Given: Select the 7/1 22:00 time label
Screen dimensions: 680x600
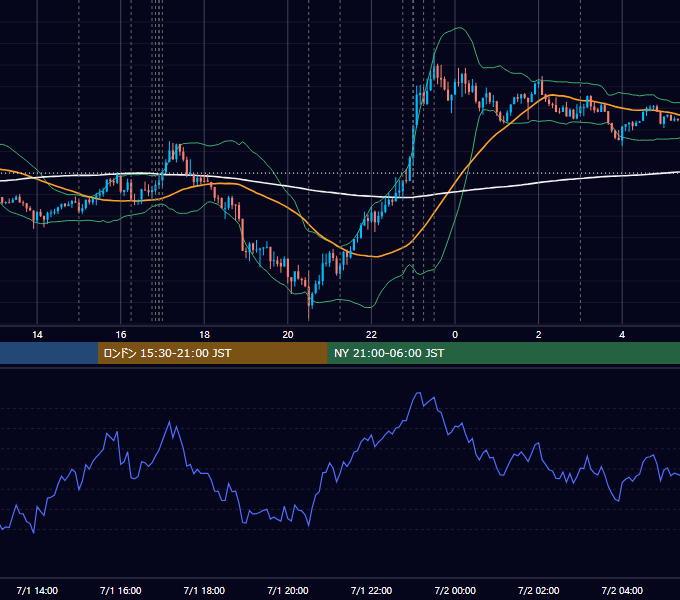Looking at the screenshot, I should pos(371,590).
